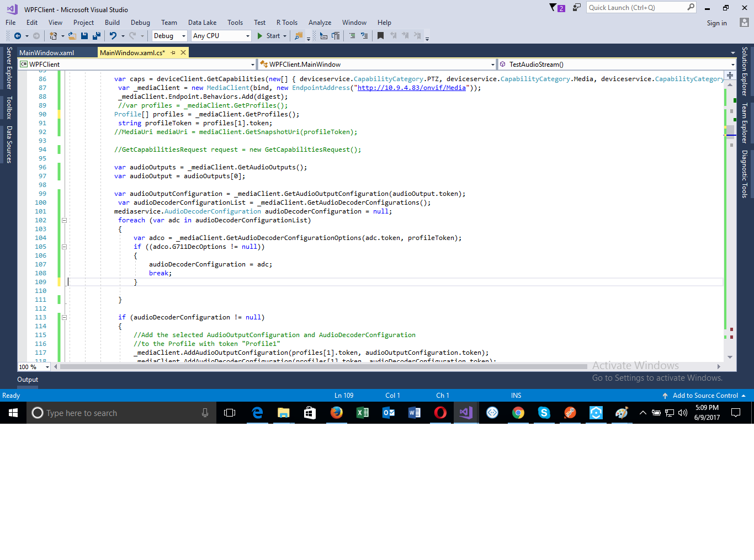The height and width of the screenshot is (560, 754).
Task: Open the Action Center notification icon
Action: pos(736,413)
